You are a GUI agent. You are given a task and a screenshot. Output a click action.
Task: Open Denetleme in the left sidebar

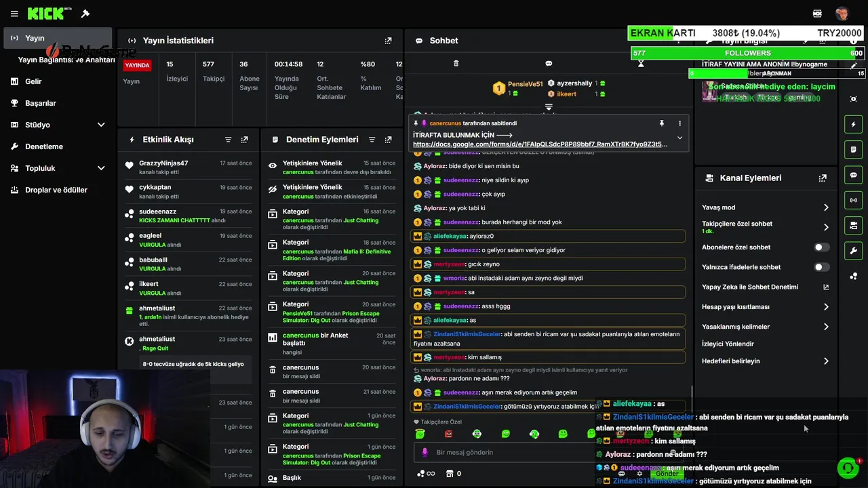tap(57, 146)
